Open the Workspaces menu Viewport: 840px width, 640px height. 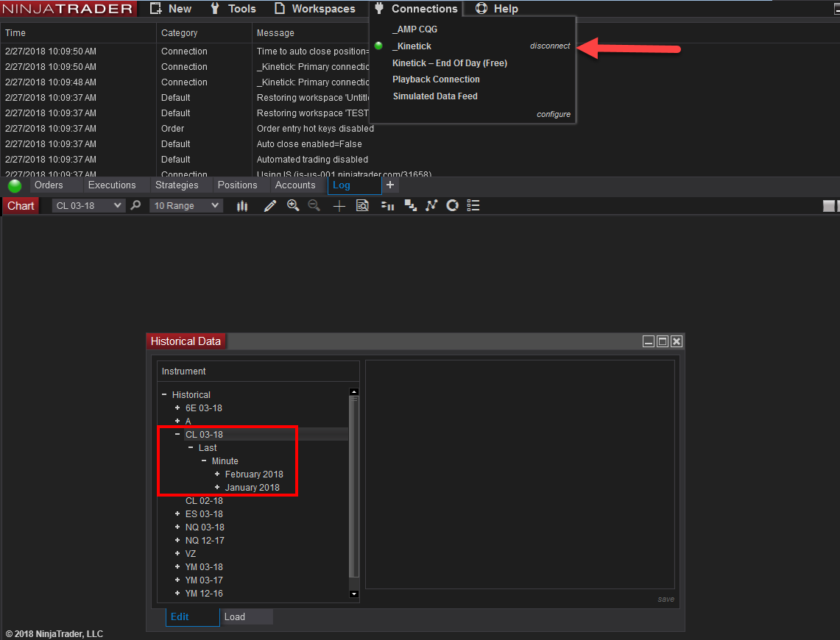pos(314,9)
